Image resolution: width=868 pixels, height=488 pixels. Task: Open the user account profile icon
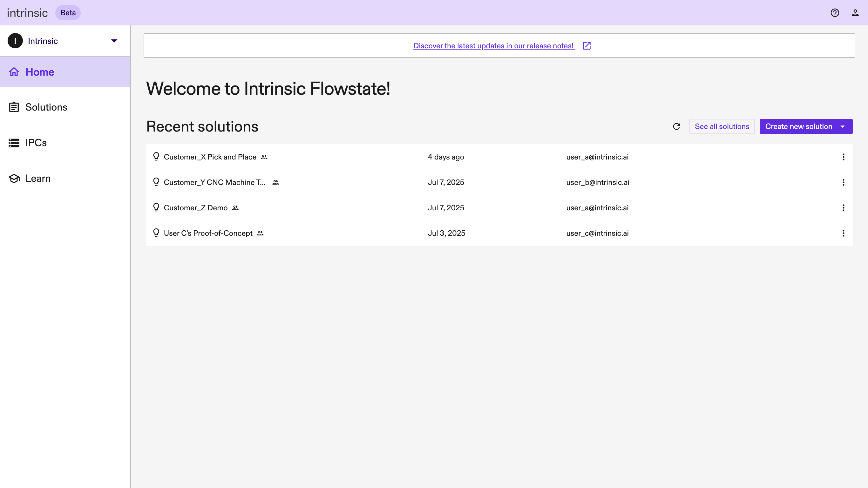(x=855, y=13)
